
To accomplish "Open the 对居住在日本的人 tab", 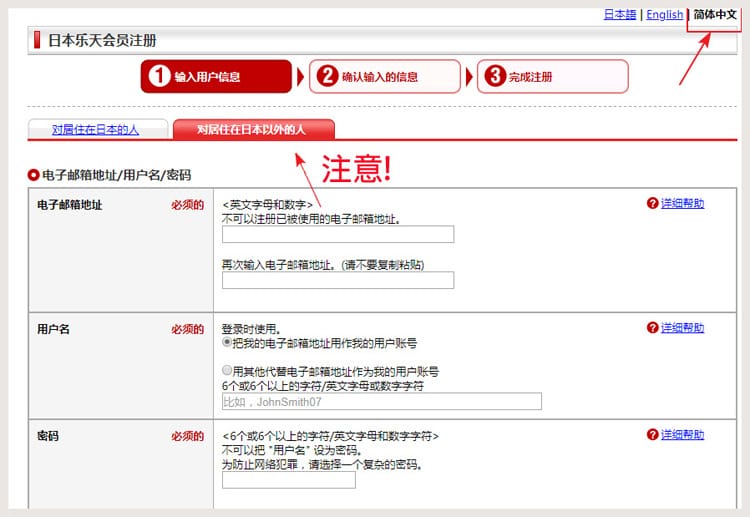I will pyautogui.click(x=95, y=130).
